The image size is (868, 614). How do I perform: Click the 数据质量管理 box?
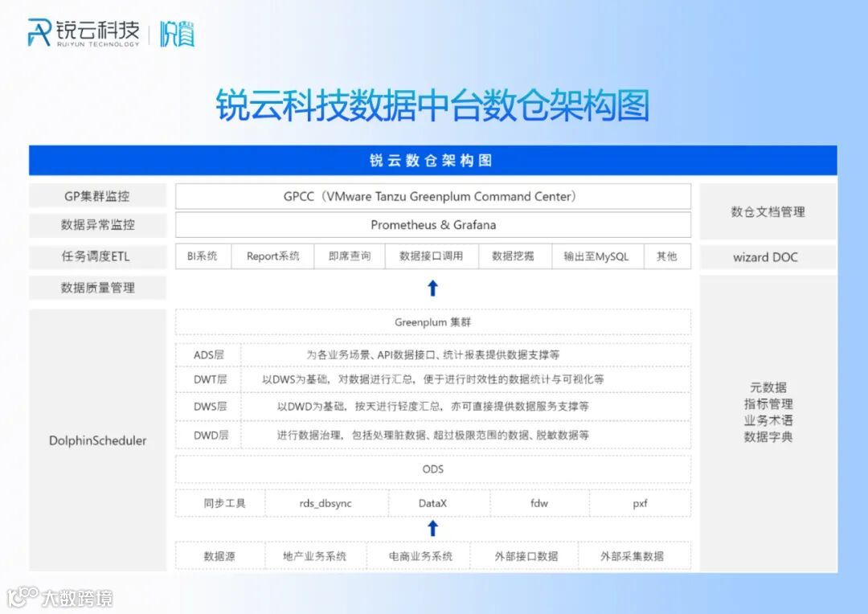[x=97, y=288]
